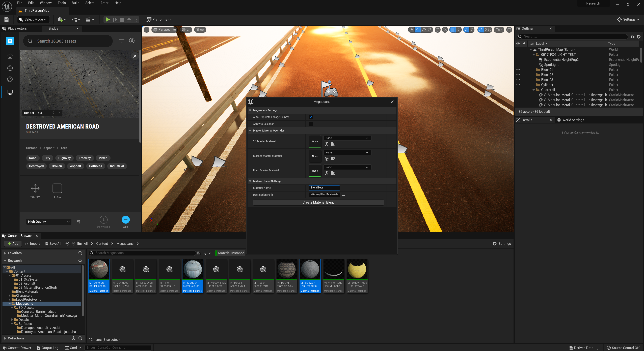Open Bridge search filter icon
Viewport: 644px width, 351px height.
121,41
